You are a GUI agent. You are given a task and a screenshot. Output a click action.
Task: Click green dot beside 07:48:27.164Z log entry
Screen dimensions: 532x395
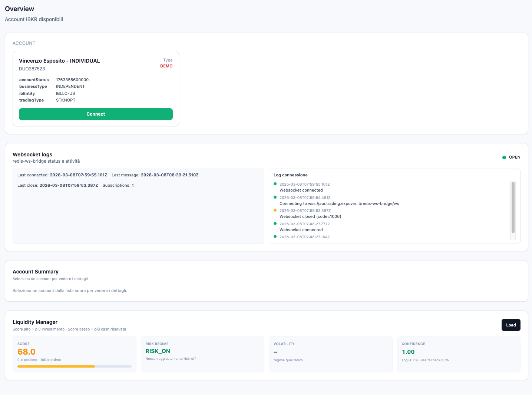tap(275, 236)
